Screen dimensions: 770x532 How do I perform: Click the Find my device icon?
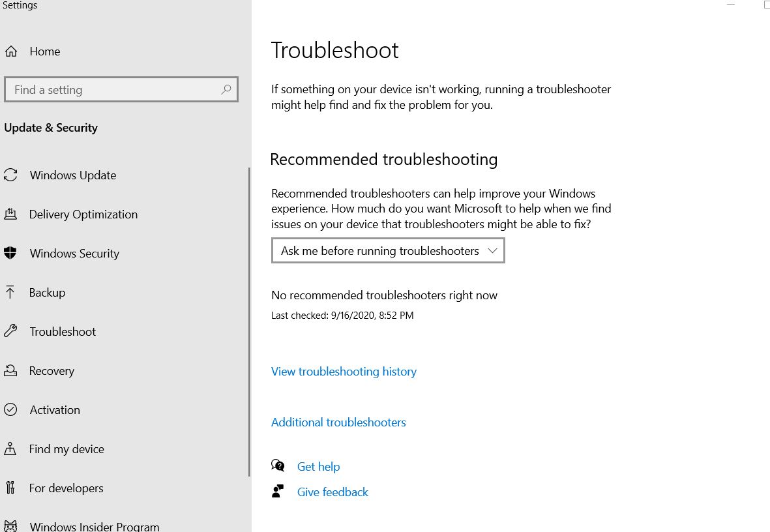tap(10, 448)
